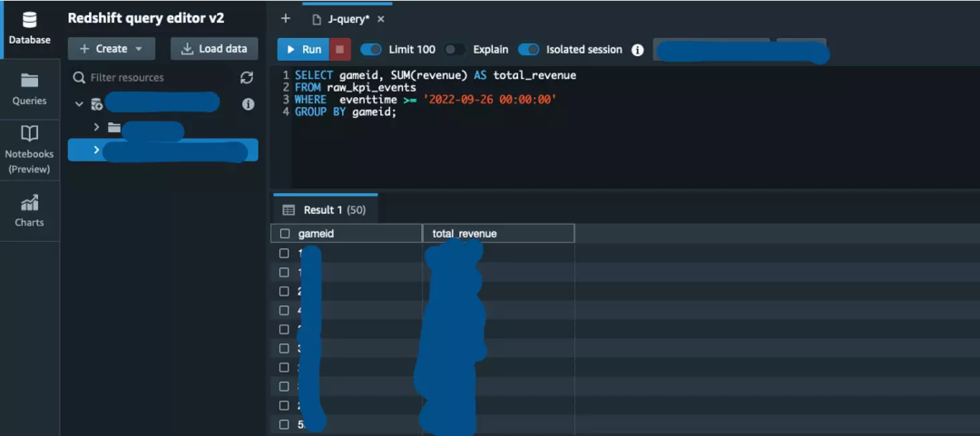Run the current query

coord(303,49)
